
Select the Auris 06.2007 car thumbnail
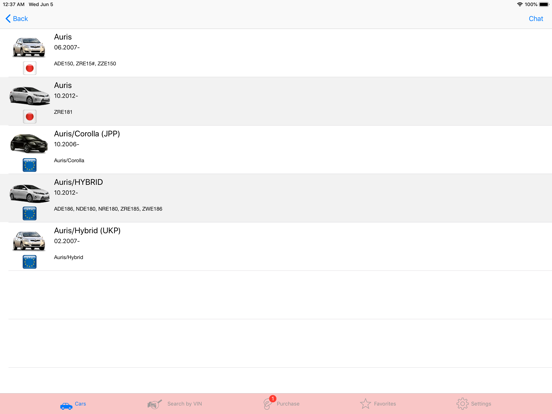coord(29,47)
